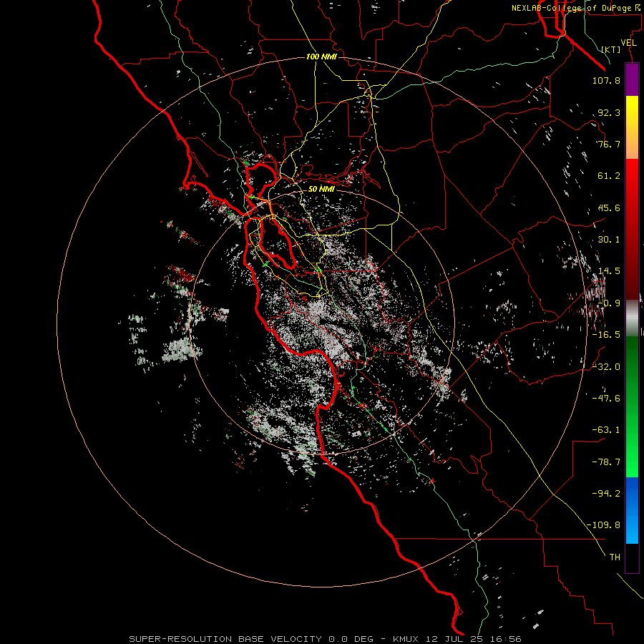Viewport: 644px width, 644px height.
Task: Pick the blue segment of the velocity color bar
Action: tap(632, 510)
